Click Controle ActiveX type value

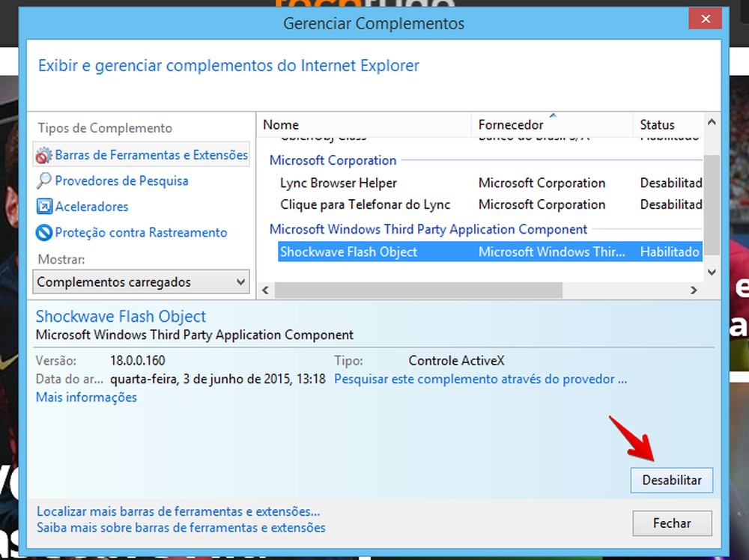(456, 360)
